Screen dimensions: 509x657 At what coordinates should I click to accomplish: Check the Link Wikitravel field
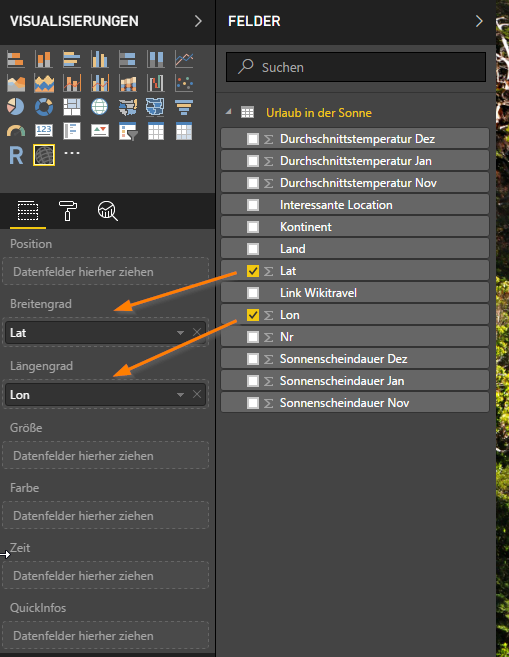[253, 293]
